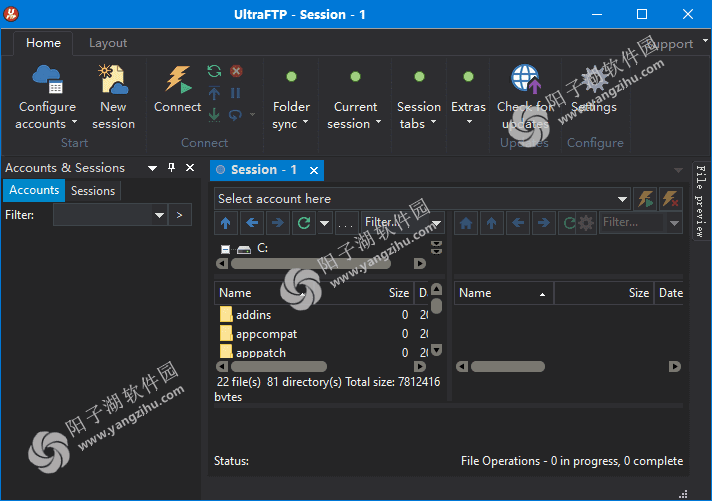Click the session connect lightning icon
The height and width of the screenshot is (501, 712).
point(645,199)
